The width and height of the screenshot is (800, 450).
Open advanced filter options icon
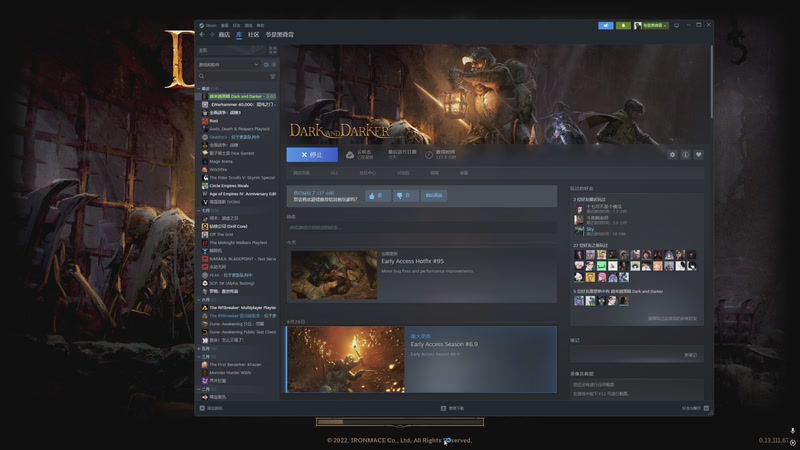coord(273,77)
